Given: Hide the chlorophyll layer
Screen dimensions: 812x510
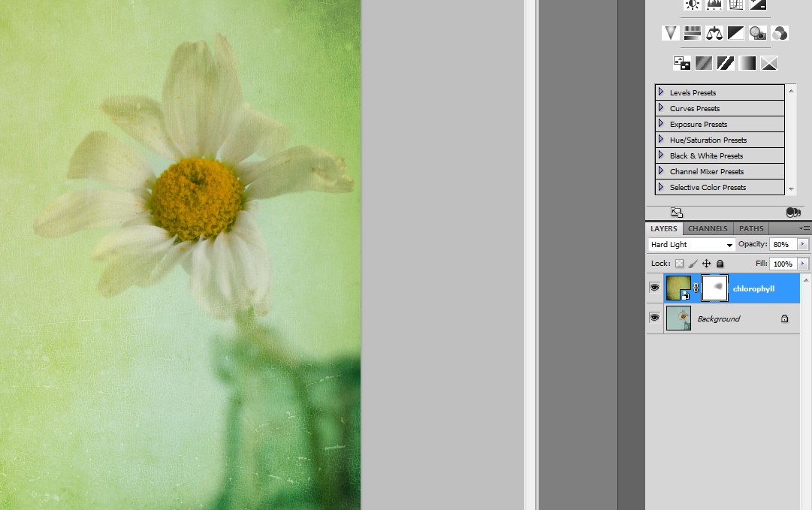Looking at the screenshot, I should coord(654,288).
